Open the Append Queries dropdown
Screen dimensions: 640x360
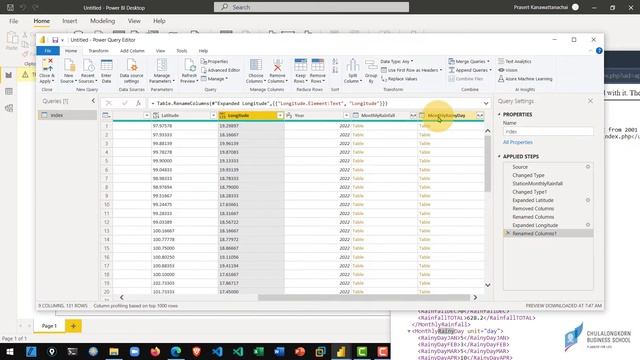pos(470,70)
